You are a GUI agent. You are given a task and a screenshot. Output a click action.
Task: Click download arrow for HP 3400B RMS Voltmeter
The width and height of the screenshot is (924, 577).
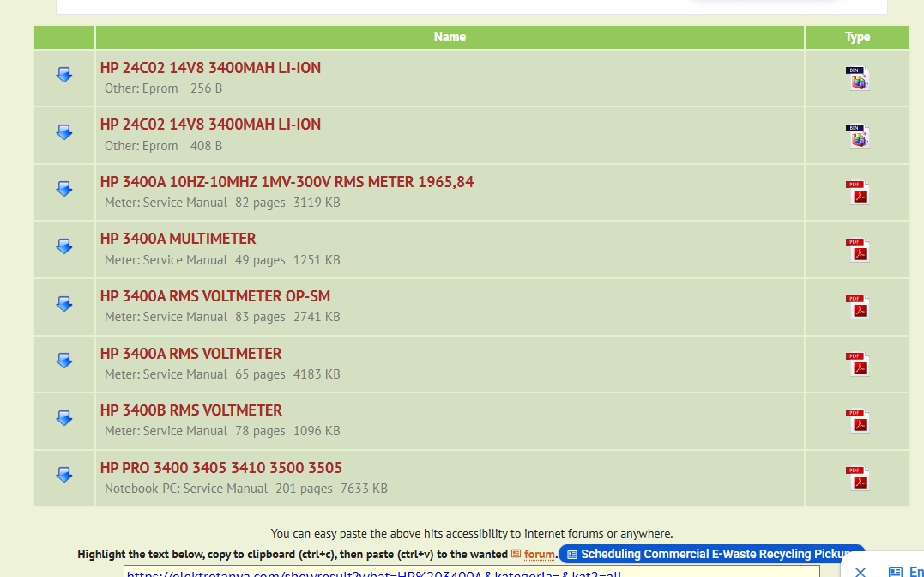pos(64,418)
